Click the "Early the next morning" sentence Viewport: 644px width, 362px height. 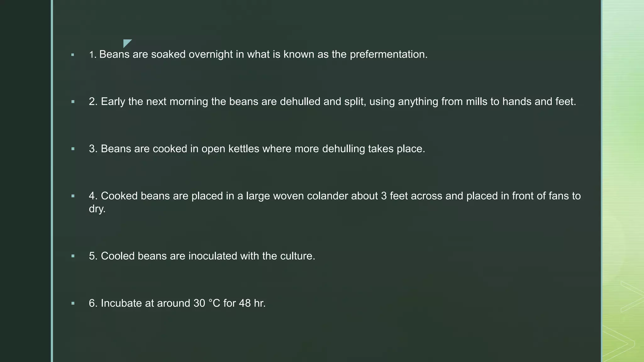(332, 101)
